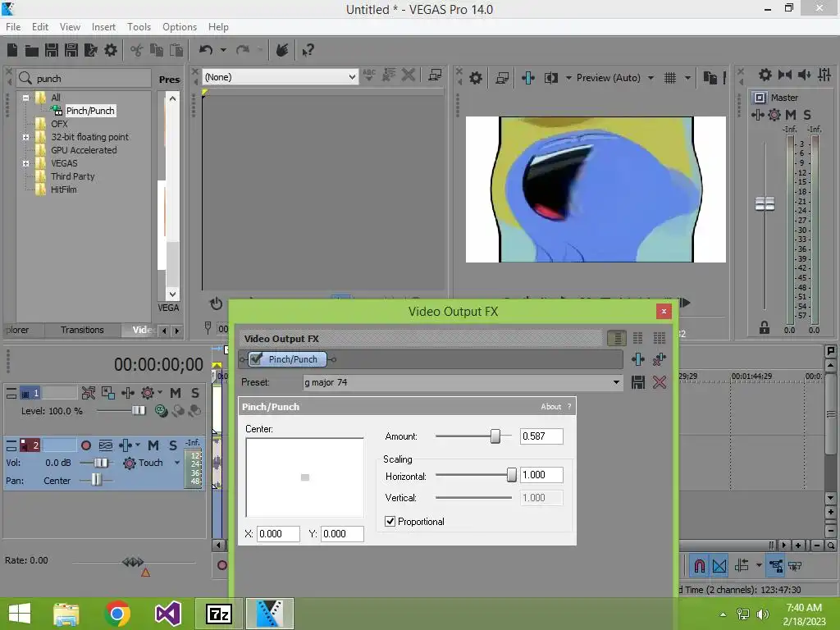
Task: Expand the VEGAS folder in tree
Action: tap(25, 164)
